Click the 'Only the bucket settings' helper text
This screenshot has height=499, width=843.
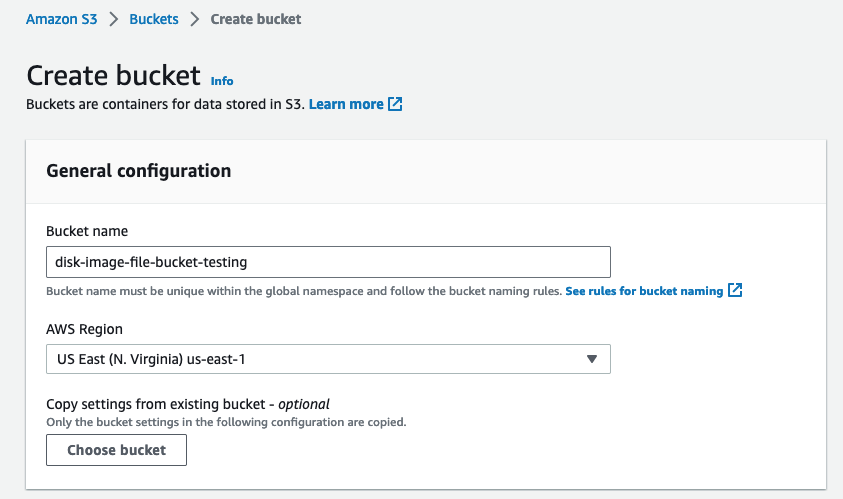pyautogui.click(x=226, y=422)
